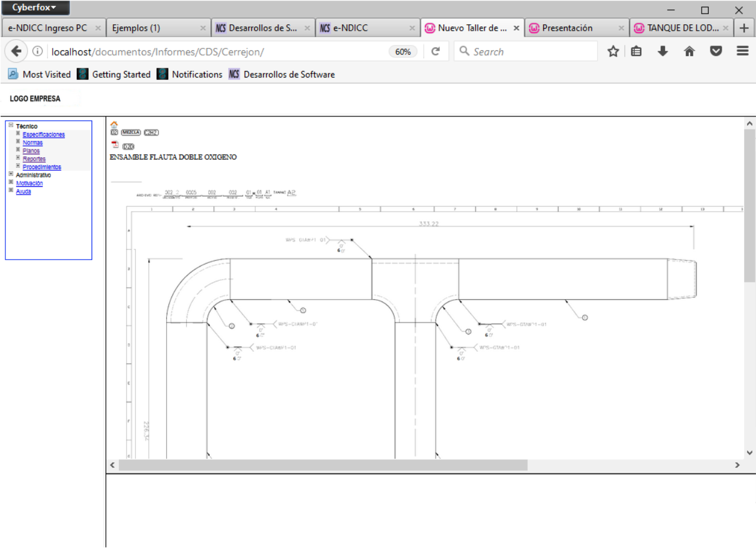Open the Pocket icon in toolbar
This screenshot has height=548, width=756.
pos(716,51)
